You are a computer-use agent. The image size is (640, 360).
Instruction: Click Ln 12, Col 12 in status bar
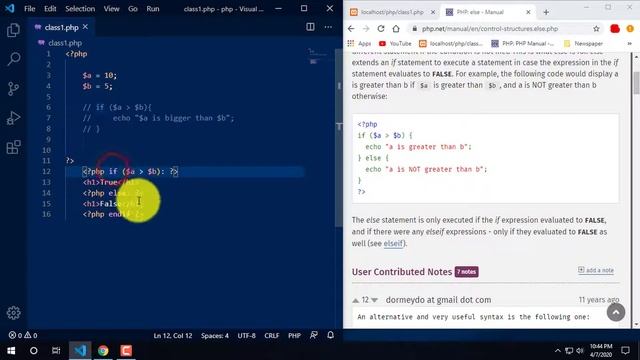(173, 336)
